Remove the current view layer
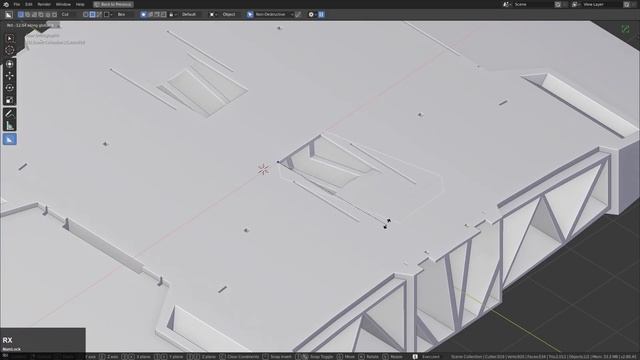 (634, 4)
